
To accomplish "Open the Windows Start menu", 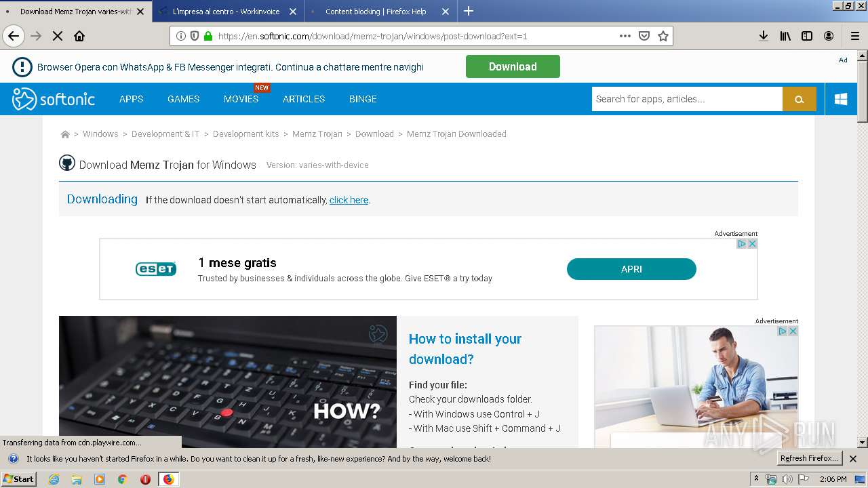I will (x=18, y=479).
